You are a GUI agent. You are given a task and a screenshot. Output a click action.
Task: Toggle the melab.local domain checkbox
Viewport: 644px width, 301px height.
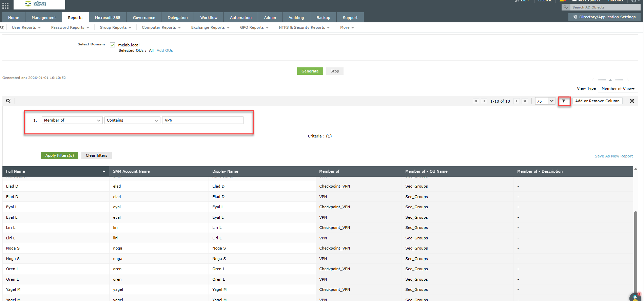pos(113,45)
